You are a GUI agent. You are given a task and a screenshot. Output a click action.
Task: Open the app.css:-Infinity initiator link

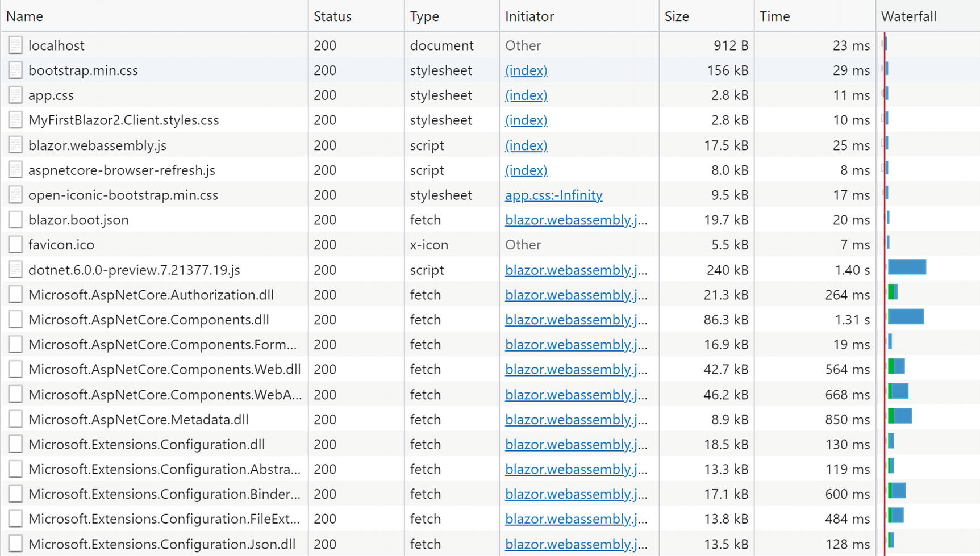(x=553, y=195)
